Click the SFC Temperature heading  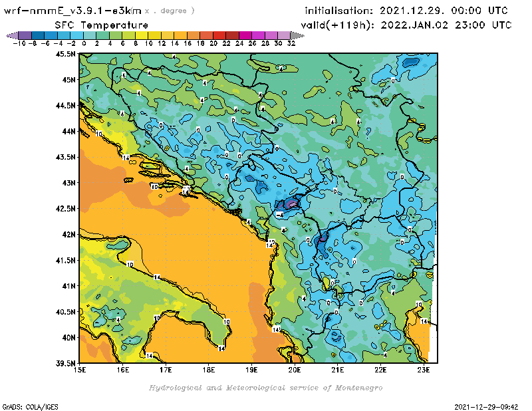[x=102, y=25]
